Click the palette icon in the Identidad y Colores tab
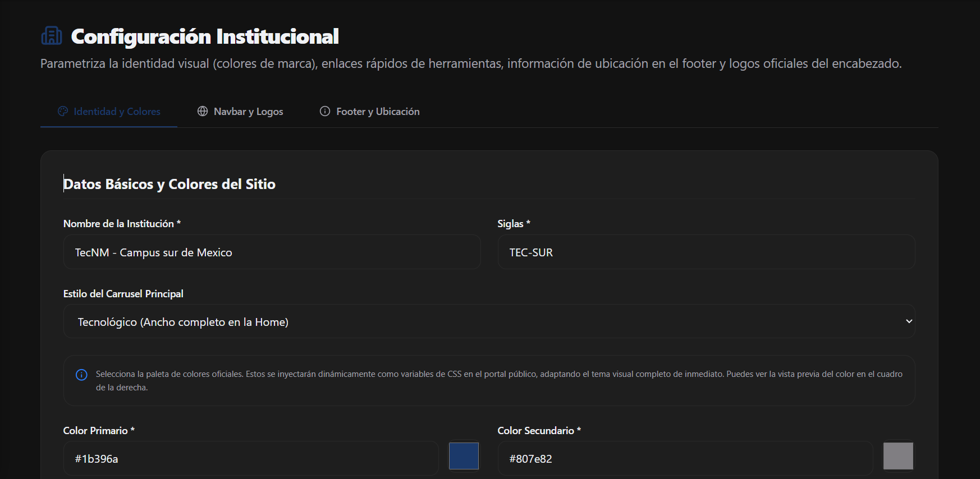The height and width of the screenshot is (479, 980). [63, 111]
